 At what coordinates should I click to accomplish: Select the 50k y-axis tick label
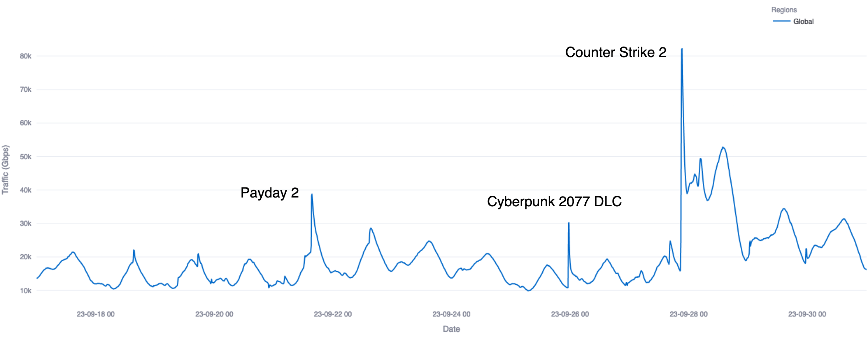(25, 157)
